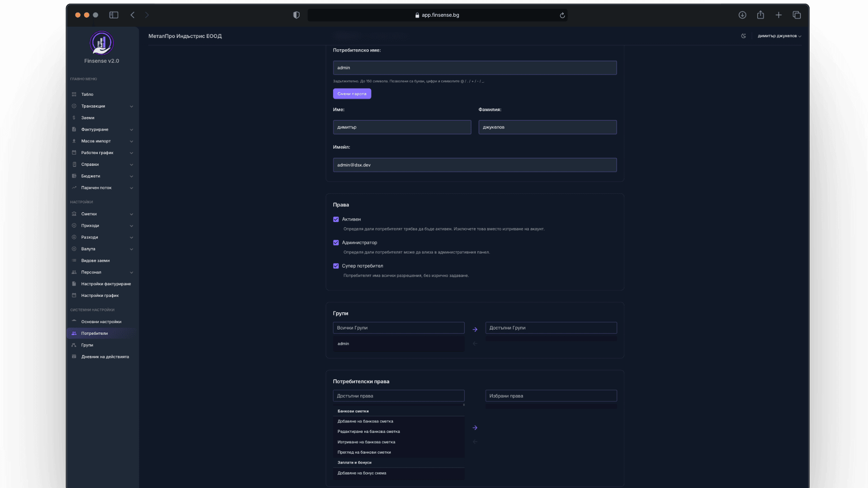Select Добавяне на бонус схема permission
This screenshot has width=868, height=488.
click(399, 474)
